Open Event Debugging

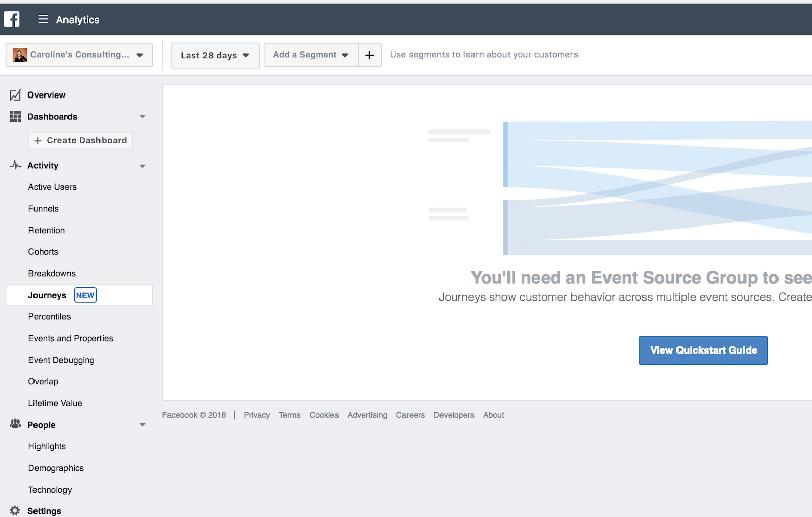click(61, 360)
